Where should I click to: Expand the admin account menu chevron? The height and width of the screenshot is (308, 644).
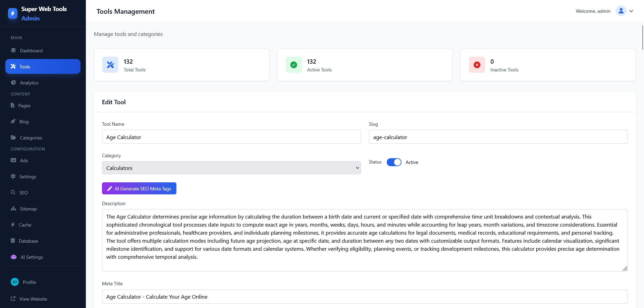coord(631,11)
